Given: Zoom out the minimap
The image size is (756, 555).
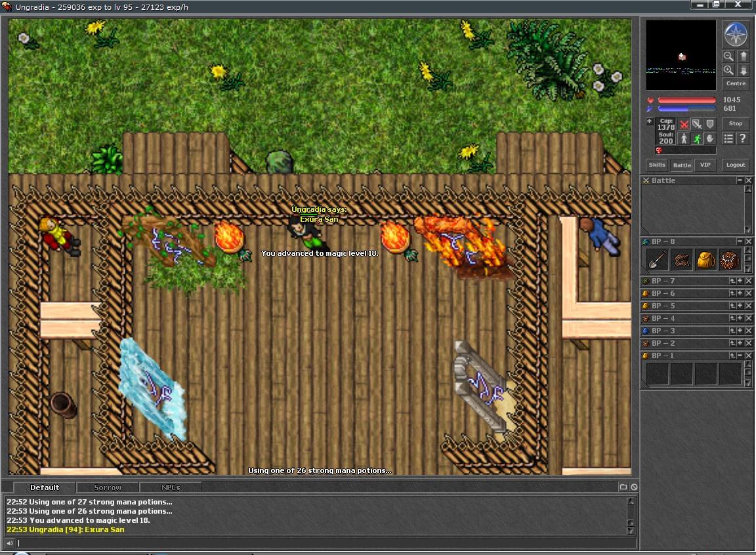Looking at the screenshot, I should 728,56.
